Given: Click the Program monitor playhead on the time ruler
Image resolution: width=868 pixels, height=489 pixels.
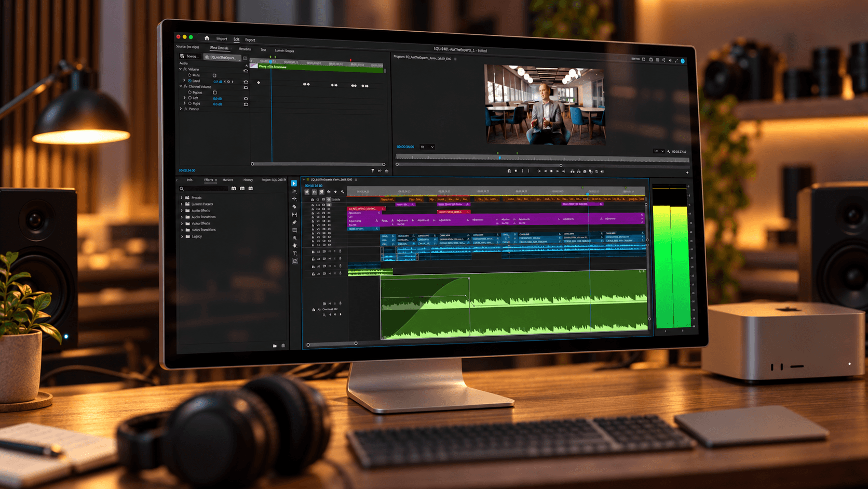Looking at the screenshot, I should tap(500, 157).
